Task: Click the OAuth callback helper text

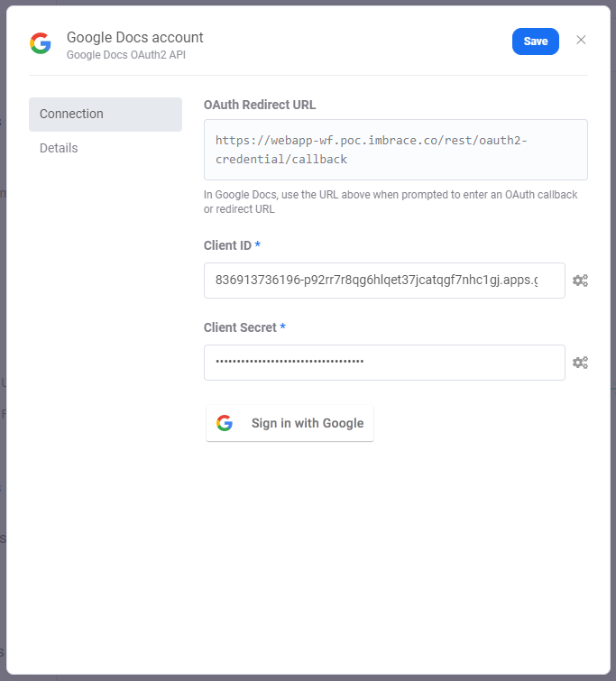Action: 391,202
